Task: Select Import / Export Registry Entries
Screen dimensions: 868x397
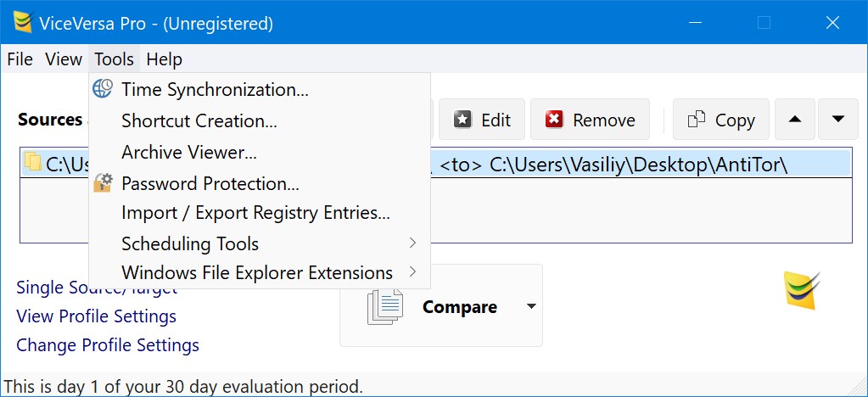Action: point(255,212)
